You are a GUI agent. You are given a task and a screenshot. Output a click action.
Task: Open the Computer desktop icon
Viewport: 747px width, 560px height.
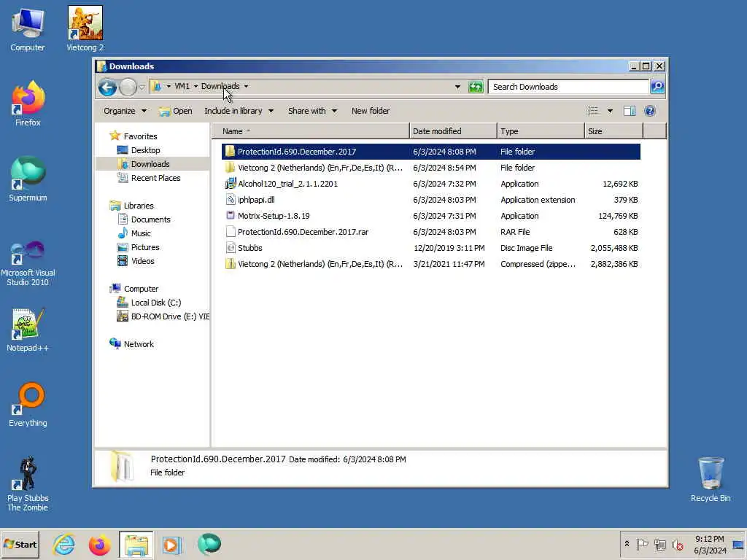coord(28,29)
